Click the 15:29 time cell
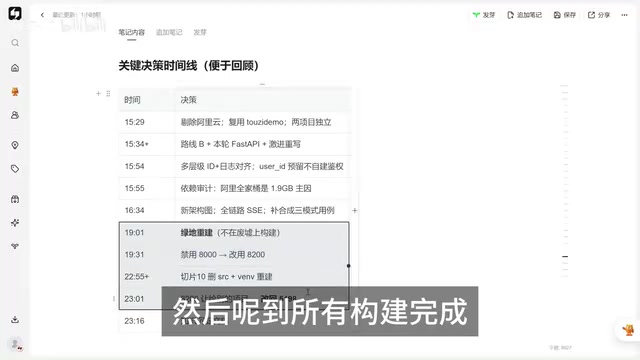The height and width of the screenshot is (360, 640). coord(147,122)
